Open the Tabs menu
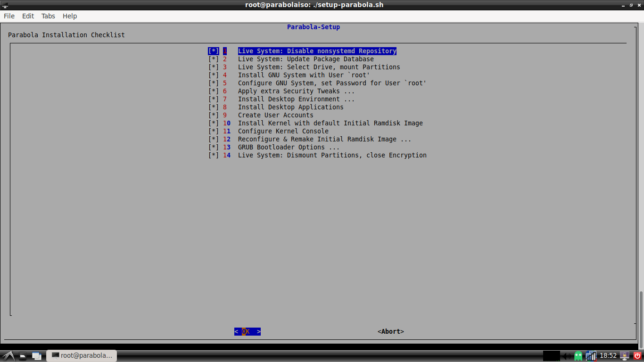 48,16
